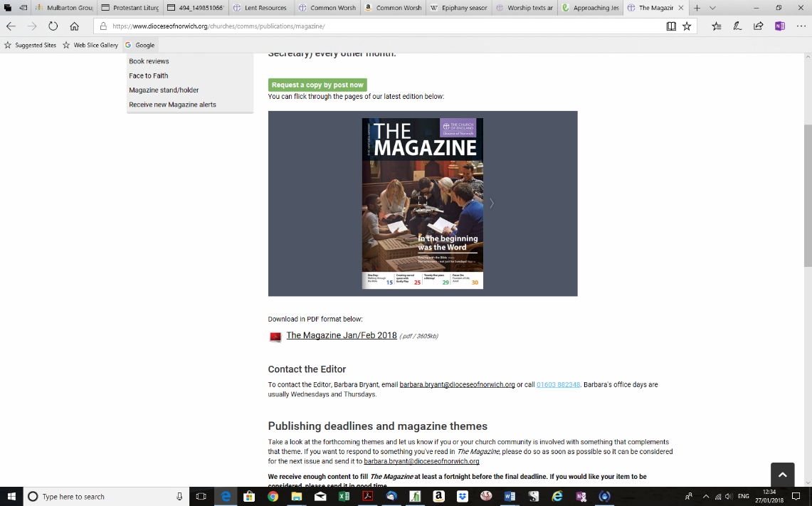Screen dimensions: 812x506
Task: Open Magazine stand/holder sidebar link
Action: coord(164,90)
